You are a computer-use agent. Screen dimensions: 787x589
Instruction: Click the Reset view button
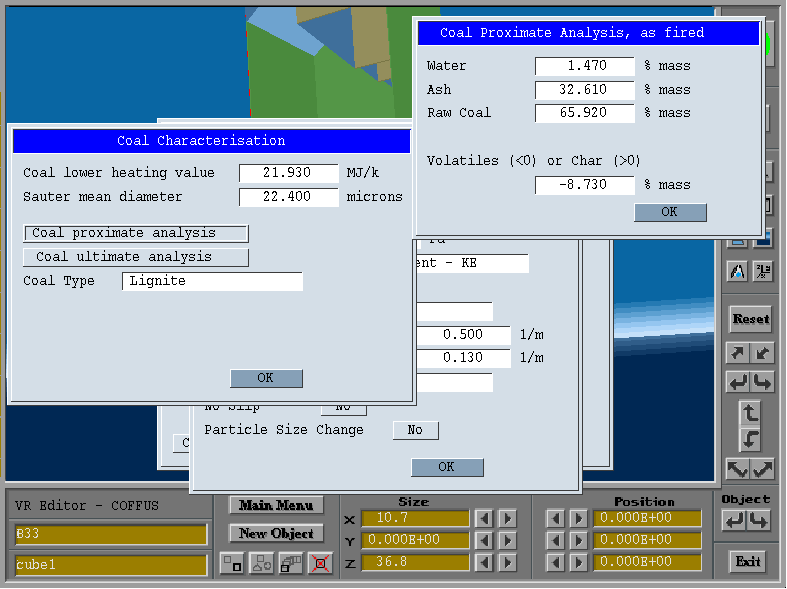750,319
